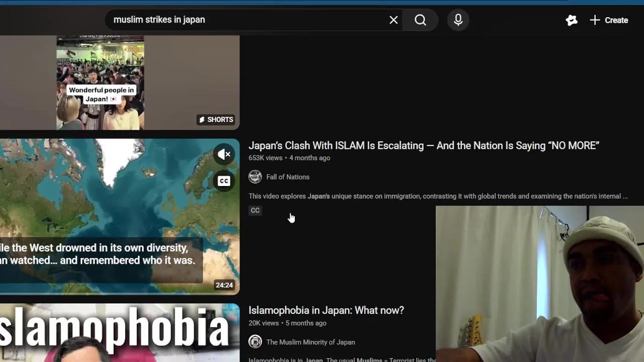Toggle captions with the CC icon on the preview
Screen dimensions: 644x362
(x=224, y=181)
